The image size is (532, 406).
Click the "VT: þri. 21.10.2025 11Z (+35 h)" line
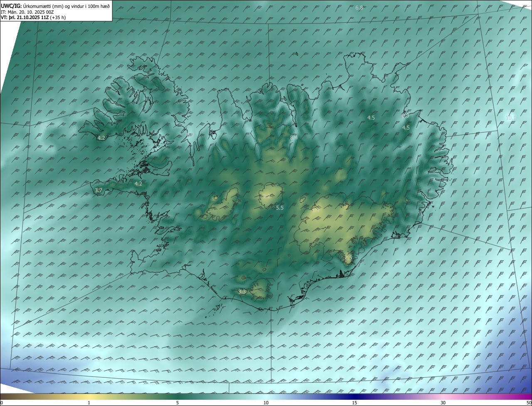[x=33, y=17]
